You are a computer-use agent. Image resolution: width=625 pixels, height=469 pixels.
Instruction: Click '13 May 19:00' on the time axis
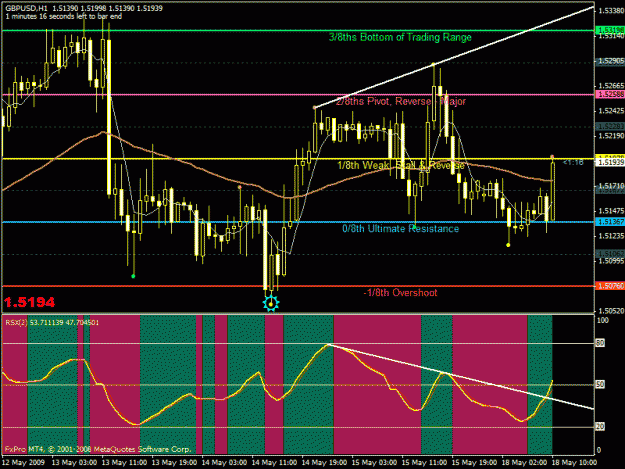174,463
